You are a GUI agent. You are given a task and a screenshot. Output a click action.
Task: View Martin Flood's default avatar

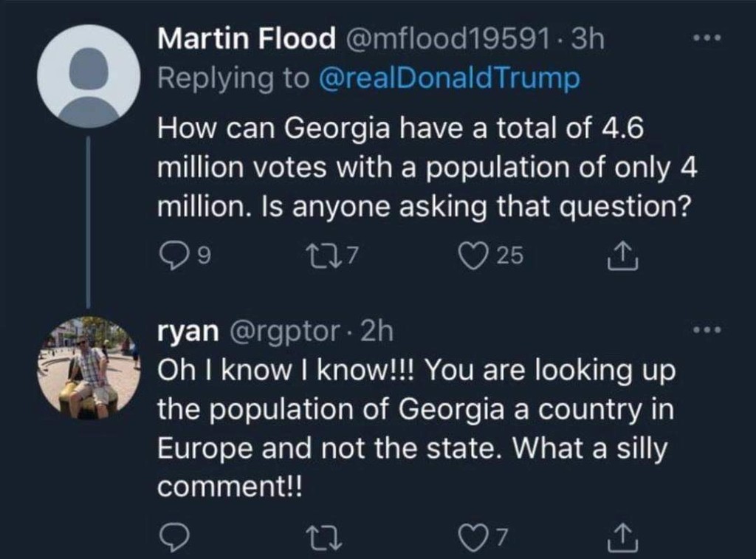coord(89,76)
